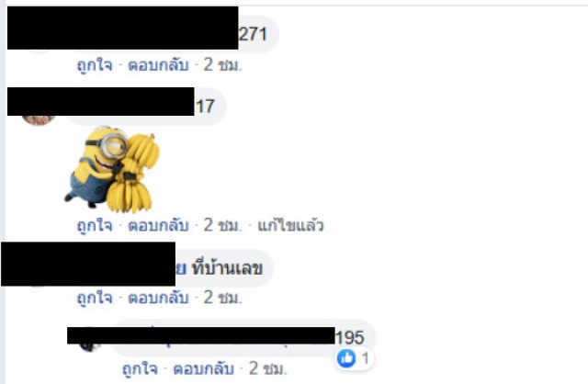Like the "ที่บ้านเลข" comment
Image resolution: width=588 pixels, height=384 pixels.
pos(95,298)
